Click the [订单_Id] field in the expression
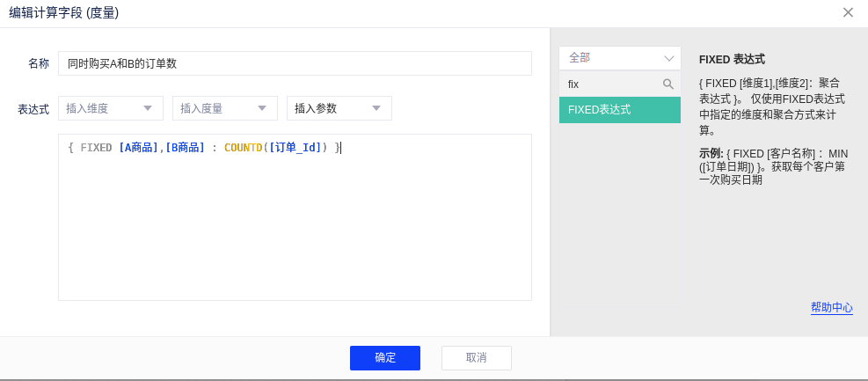Image resolution: width=868 pixels, height=381 pixels. click(x=295, y=148)
